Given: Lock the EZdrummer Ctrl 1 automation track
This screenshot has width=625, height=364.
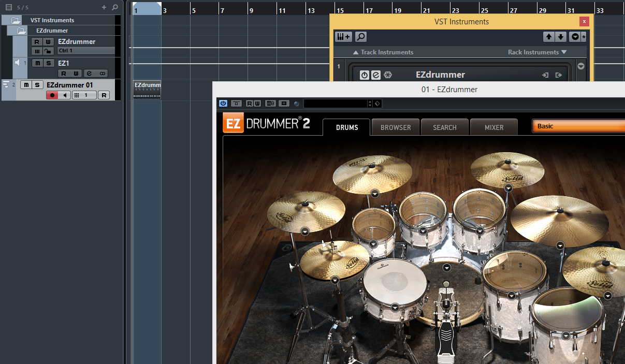Looking at the screenshot, I should click(48, 51).
